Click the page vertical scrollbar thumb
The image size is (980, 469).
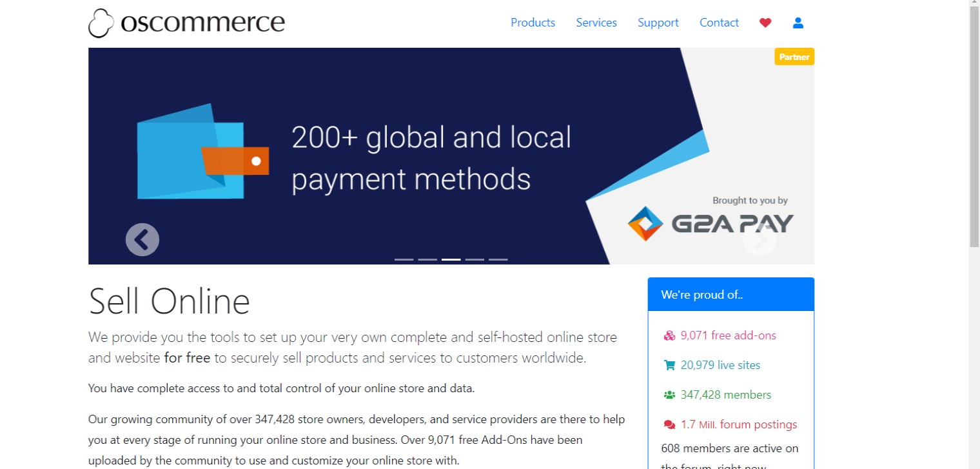[x=974, y=126]
